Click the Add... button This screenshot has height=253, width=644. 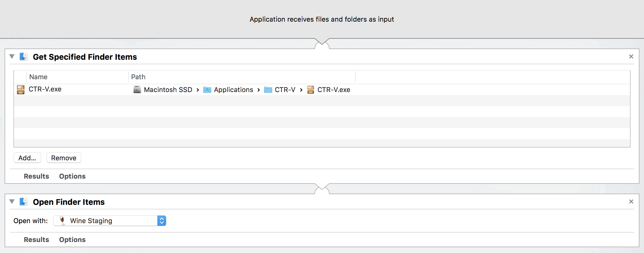pyautogui.click(x=27, y=158)
